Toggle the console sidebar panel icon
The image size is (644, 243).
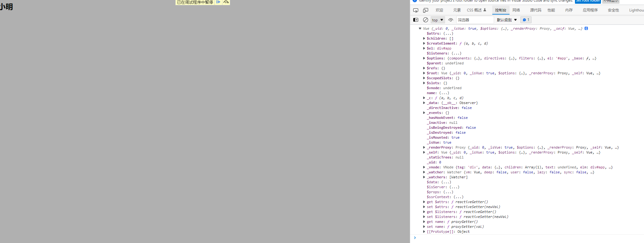[416, 20]
